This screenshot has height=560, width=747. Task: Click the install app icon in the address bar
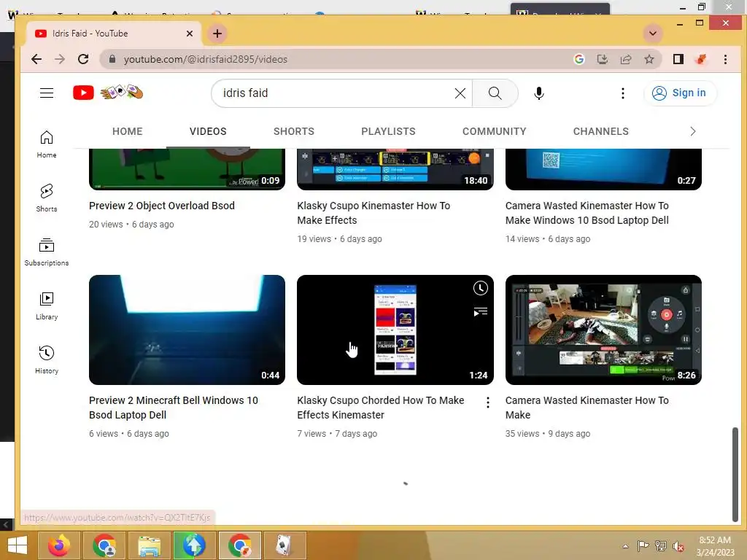click(602, 59)
